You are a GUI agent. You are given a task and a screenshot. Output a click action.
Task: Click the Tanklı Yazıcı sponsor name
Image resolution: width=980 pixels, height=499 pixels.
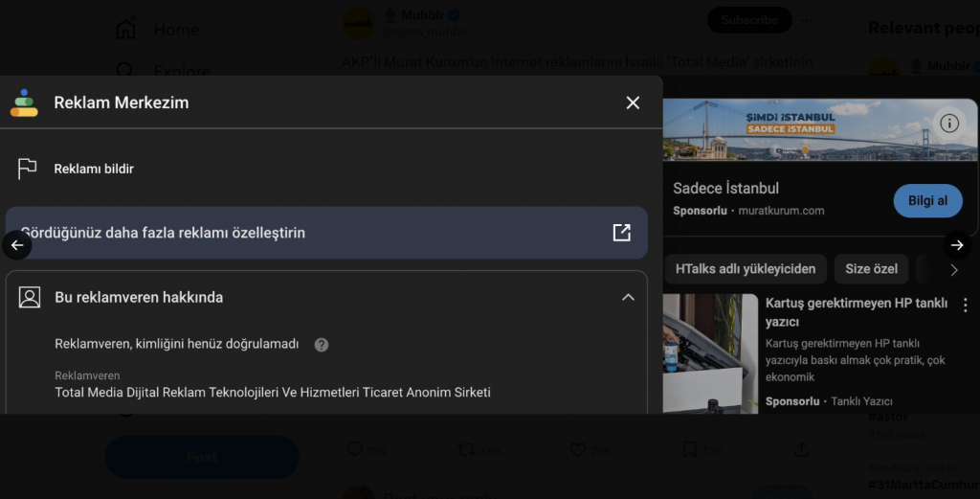pos(861,401)
